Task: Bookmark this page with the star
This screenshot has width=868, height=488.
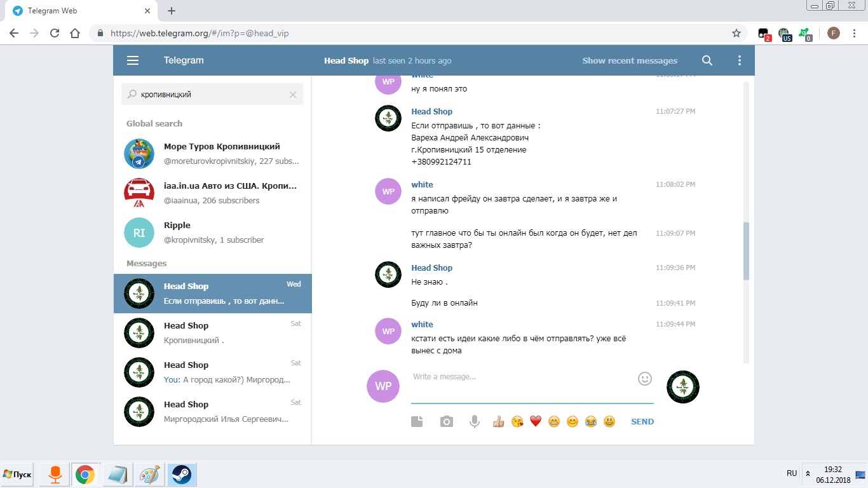Action: [736, 33]
